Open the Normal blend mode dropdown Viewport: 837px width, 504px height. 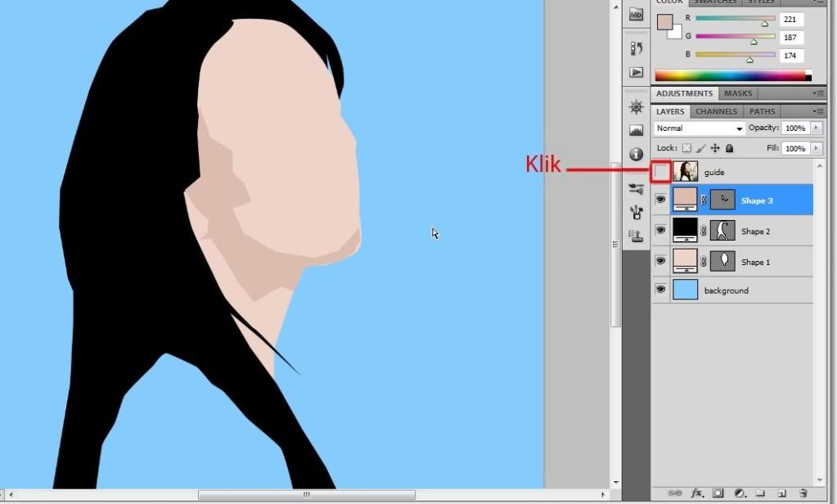pyautogui.click(x=700, y=128)
